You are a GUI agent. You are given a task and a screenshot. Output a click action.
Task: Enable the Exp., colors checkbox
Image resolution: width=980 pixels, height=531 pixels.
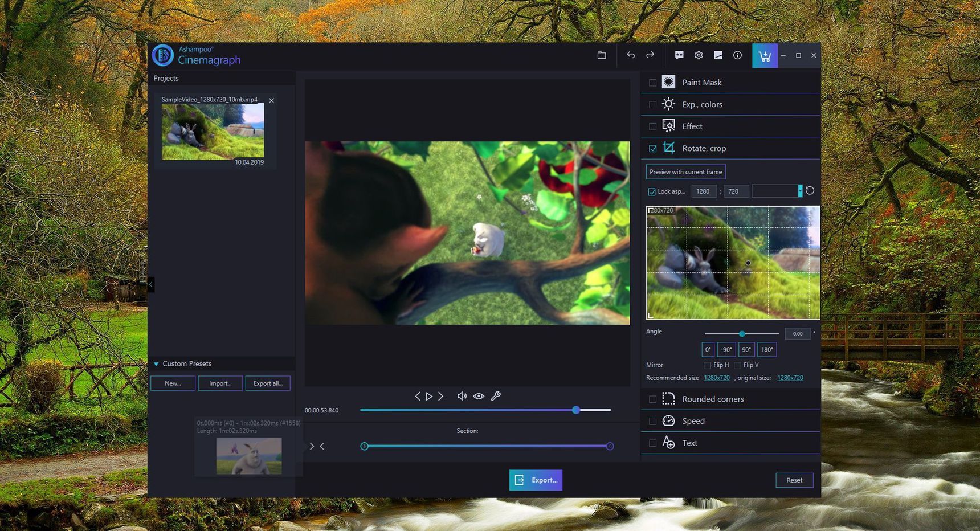[653, 105]
